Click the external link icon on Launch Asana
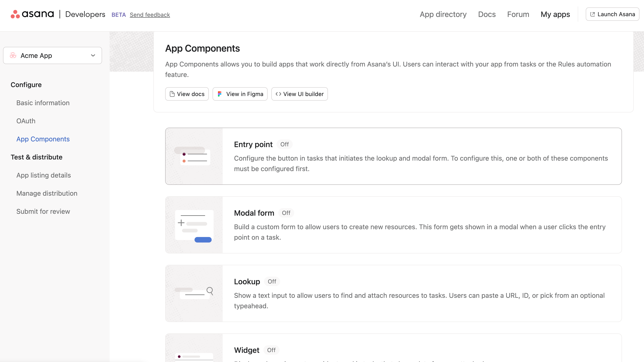The image size is (644, 362). coord(592,14)
